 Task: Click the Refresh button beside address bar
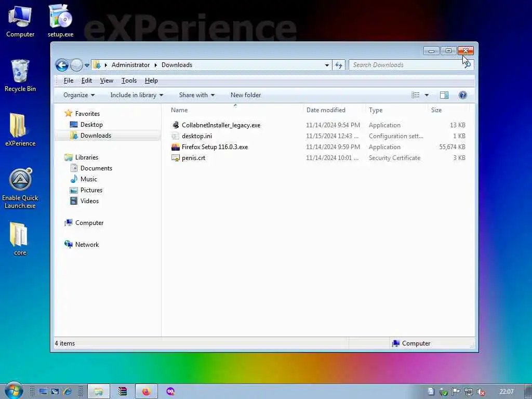tap(339, 65)
